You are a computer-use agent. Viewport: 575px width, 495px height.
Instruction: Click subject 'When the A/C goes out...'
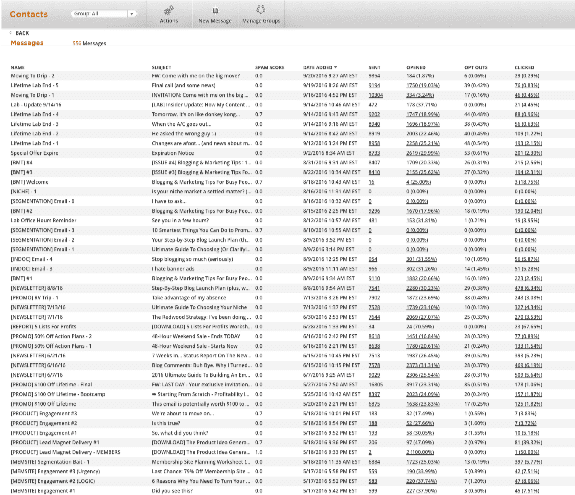click(x=181, y=124)
